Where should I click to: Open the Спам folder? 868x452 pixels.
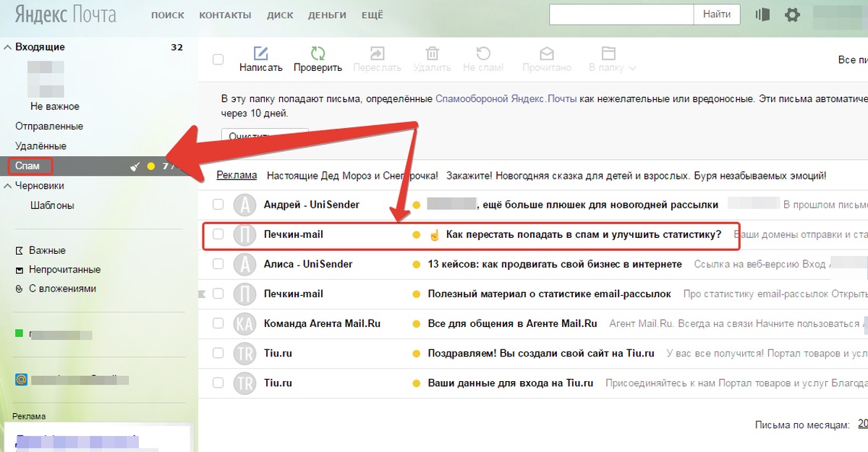click(x=27, y=166)
